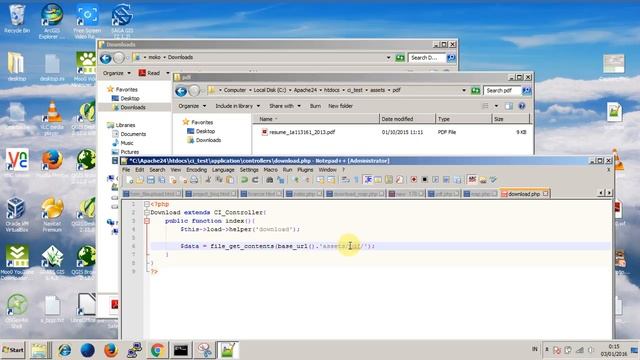Toggle Word Wrap in the toolbar
640x360 pixels.
pyautogui.click(x=345, y=180)
